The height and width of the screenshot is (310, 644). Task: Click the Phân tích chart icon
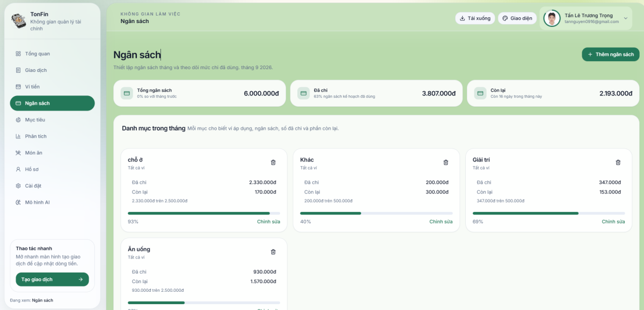point(18,136)
